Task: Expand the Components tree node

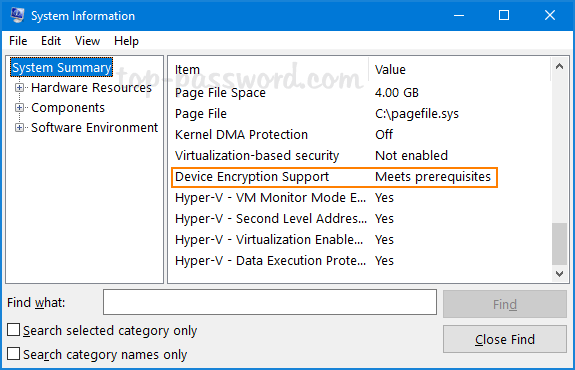Action: click(x=19, y=107)
